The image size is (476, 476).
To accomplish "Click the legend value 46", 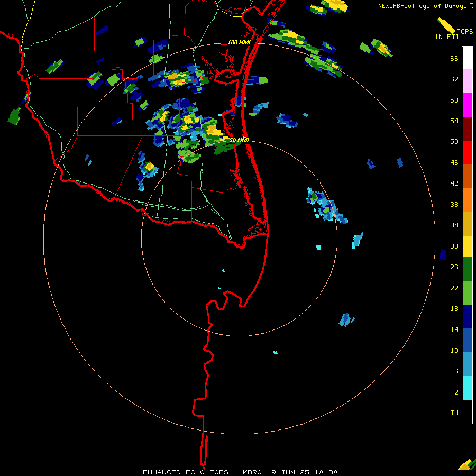I will click(454, 162).
